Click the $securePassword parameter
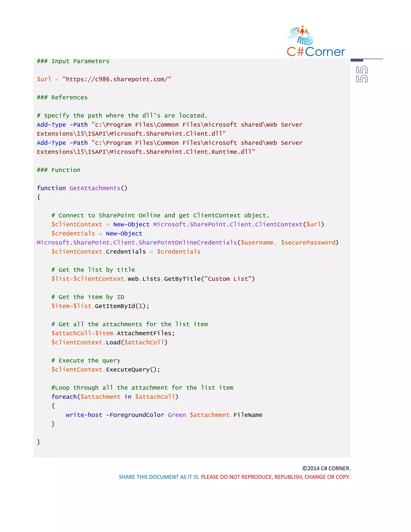411x532 pixels. [x=308, y=243]
